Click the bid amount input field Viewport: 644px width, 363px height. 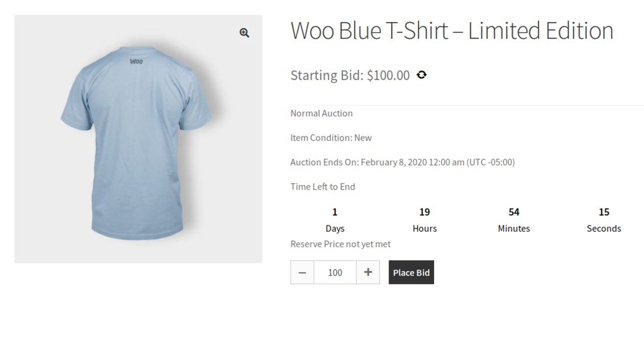[335, 272]
